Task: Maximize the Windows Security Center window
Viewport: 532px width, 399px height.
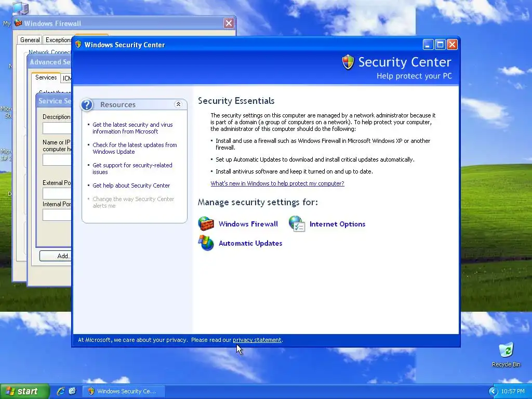Action: [440, 45]
